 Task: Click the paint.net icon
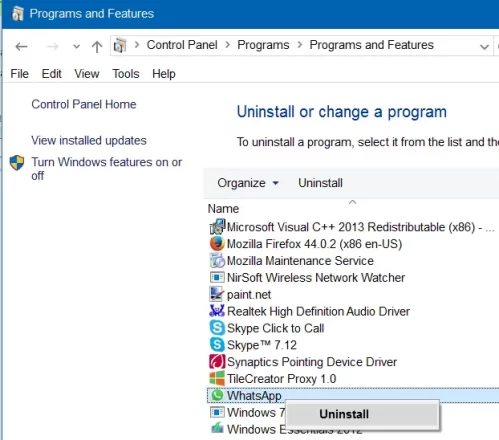click(x=217, y=294)
